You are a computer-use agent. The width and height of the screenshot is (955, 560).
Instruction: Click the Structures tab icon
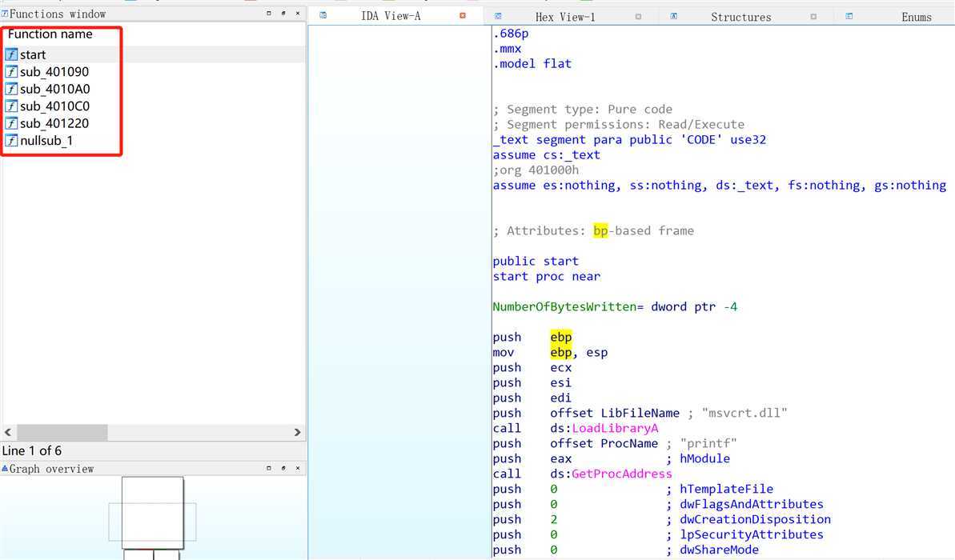click(x=673, y=17)
